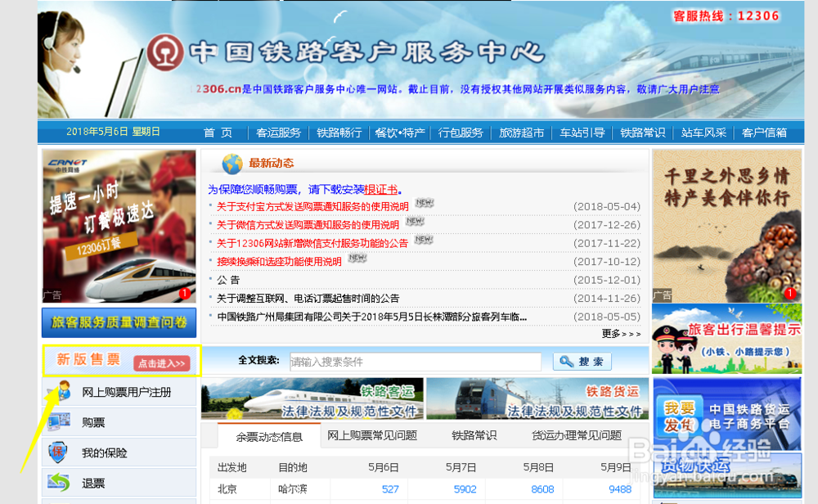The width and height of the screenshot is (818, 504).
Task: Click the 搜索 button
Action: click(582, 362)
